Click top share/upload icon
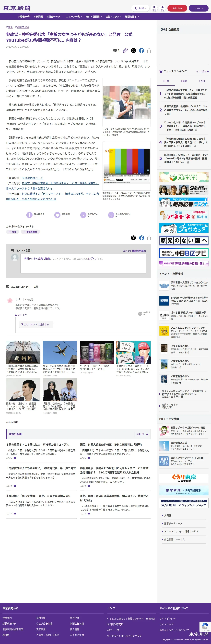 click(149, 51)
